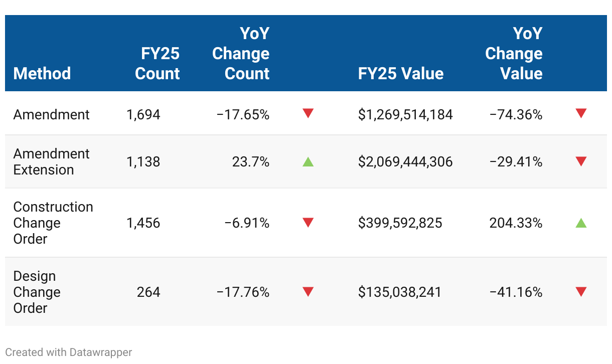Open the Created with Datawrapper link
Viewport: 612px width, 364px height.
[x=69, y=352]
